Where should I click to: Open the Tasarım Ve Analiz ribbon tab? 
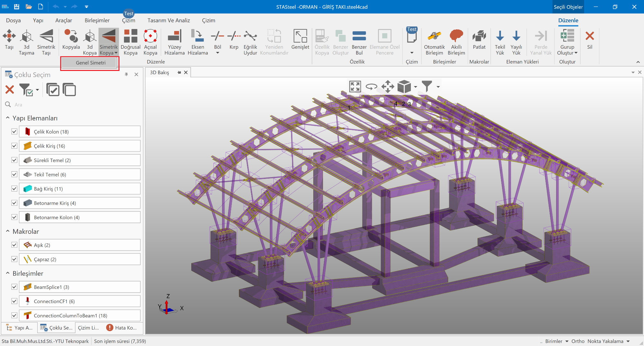168,20
